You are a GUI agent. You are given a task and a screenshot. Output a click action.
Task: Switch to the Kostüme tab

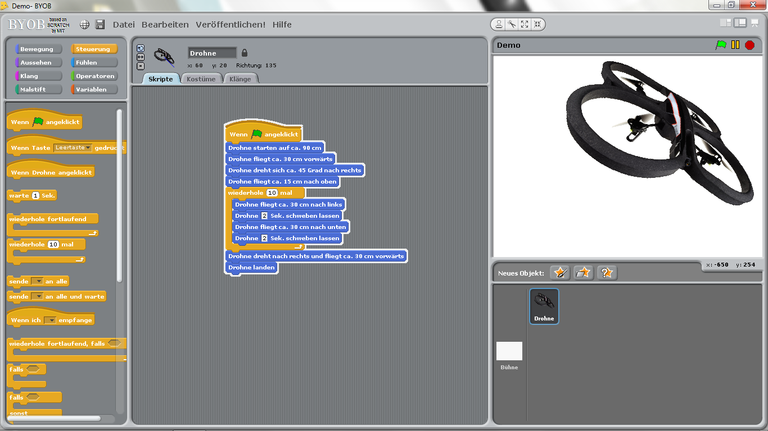pos(201,78)
